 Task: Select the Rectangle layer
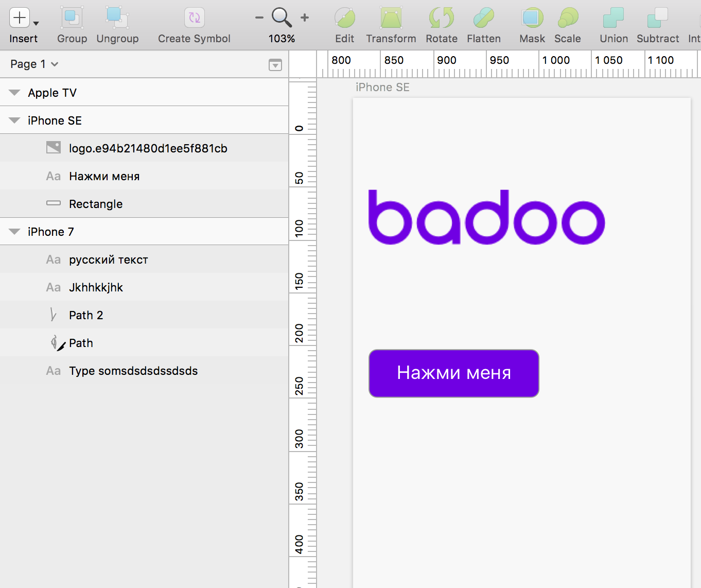[144, 204]
